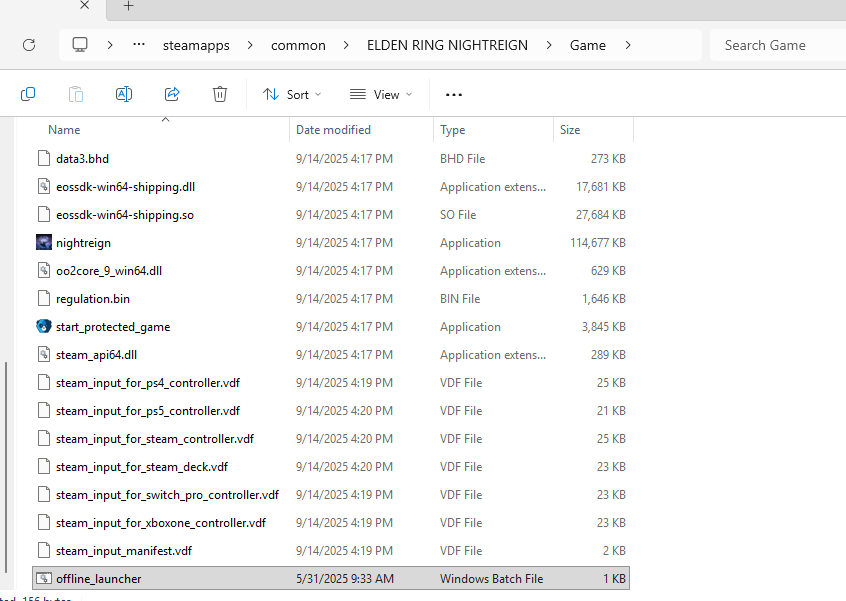Open the View dropdown menu
This screenshot has width=846, height=601.
point(381,94)
